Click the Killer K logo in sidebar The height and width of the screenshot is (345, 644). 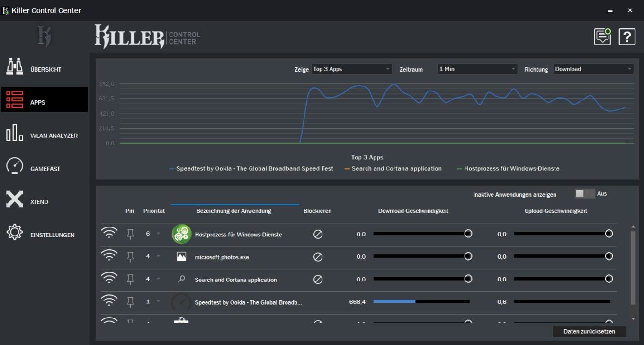click(45, 36)
